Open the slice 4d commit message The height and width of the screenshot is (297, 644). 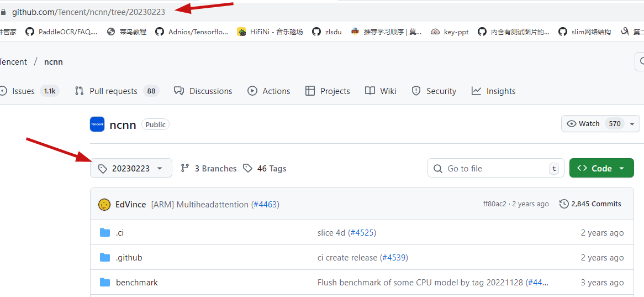click(332, 233)
